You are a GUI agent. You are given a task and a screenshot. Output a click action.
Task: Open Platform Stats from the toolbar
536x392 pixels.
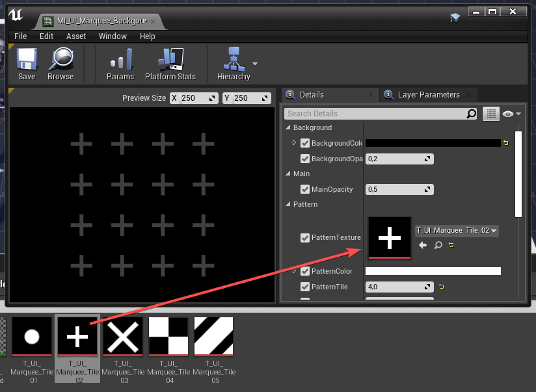pyautogui.click(x=170, y=64)
